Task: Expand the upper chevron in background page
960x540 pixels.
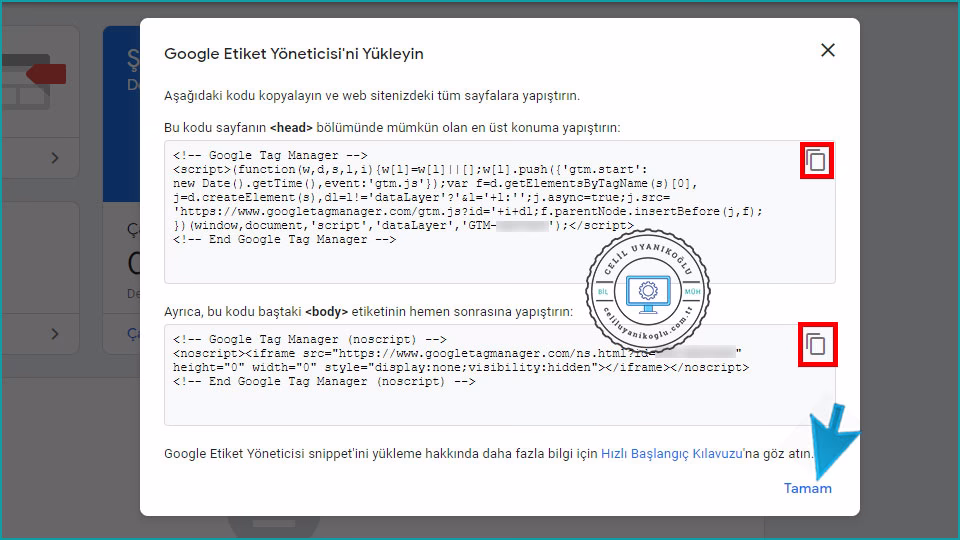Action: pos(55,158)
